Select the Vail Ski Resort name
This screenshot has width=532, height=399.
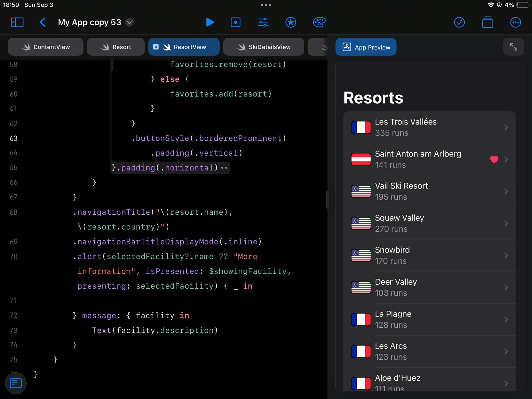coord(401,186)
